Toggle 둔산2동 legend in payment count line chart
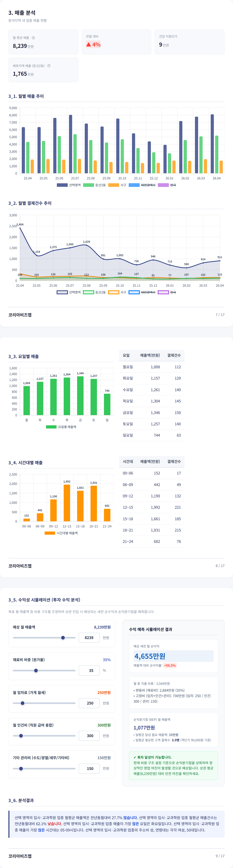The height and width of the screenshot is (868, 233). pos(94,292)
